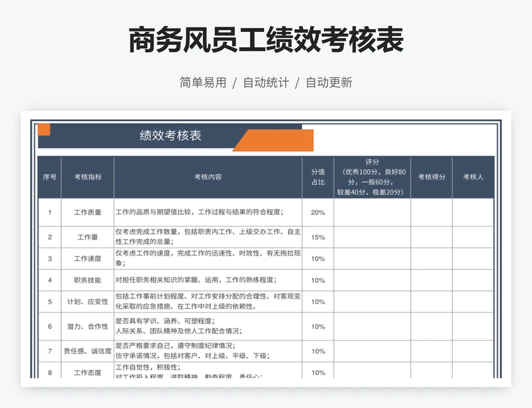
Task: Click sequence number 3 cell
Action: coord(49,258)
